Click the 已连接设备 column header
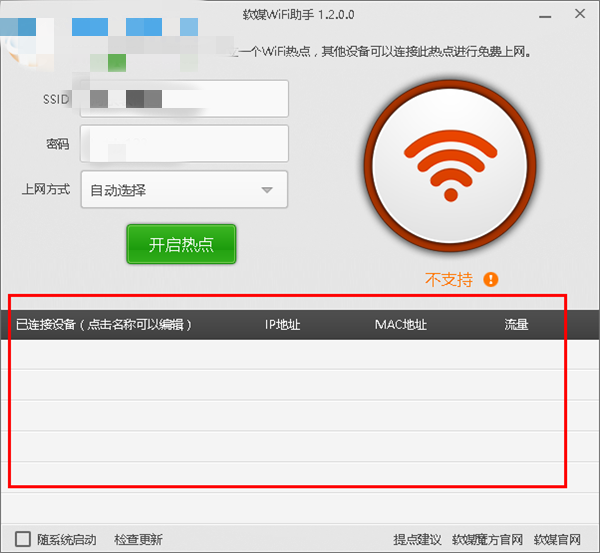This screenshot has height=553, width=600. coord(104,325)
